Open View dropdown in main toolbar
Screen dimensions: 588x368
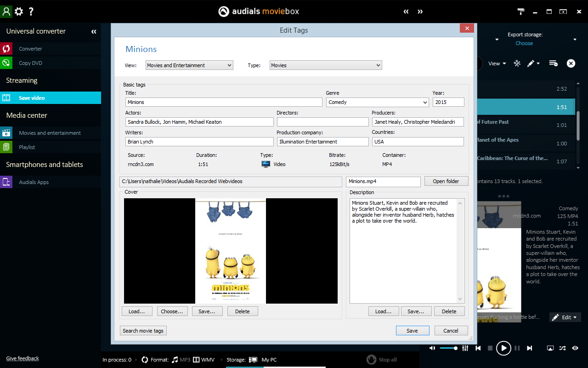pyautogui.click(x=497, y=63)
